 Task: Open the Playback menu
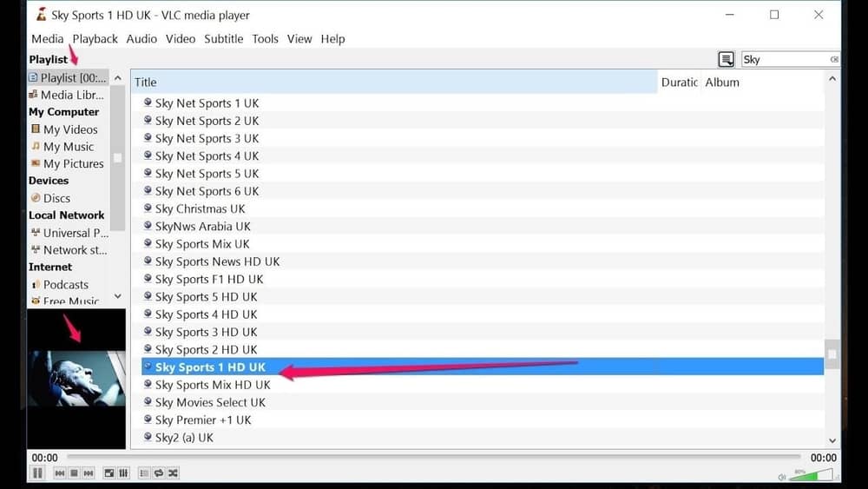click(95, 39)
